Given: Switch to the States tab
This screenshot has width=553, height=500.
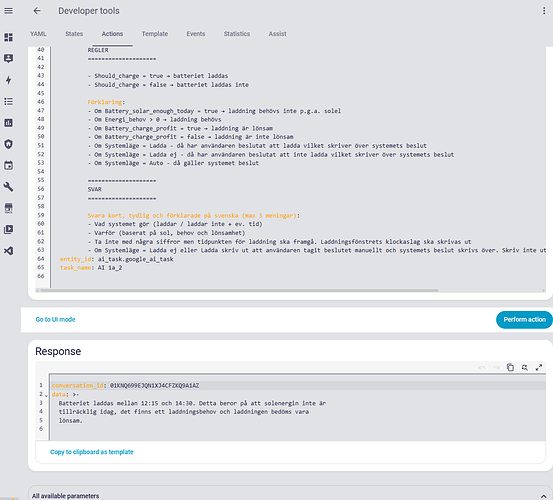Looking at the screenshot, I should 74,34.
